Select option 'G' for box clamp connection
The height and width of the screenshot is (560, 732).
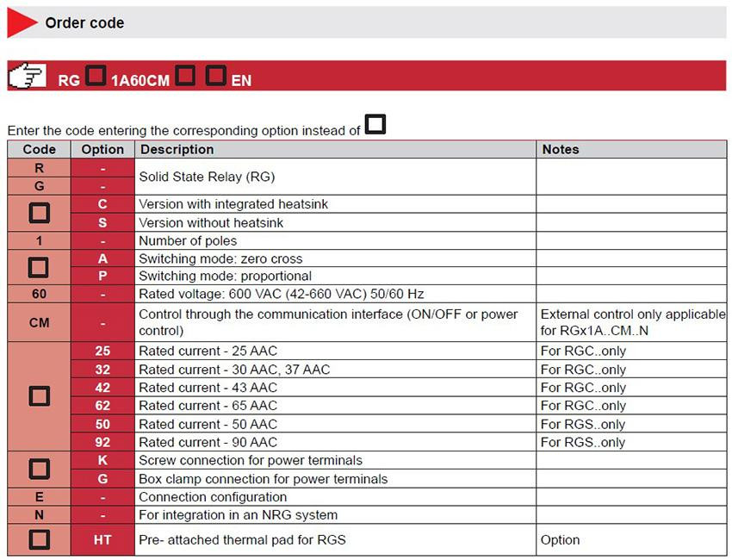click(102, 479)
